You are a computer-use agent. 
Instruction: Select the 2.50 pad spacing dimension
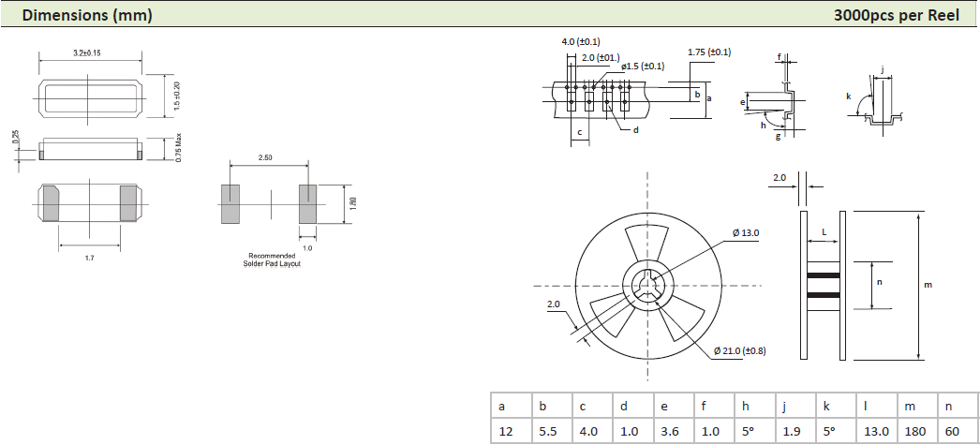(x=265, y=158)
